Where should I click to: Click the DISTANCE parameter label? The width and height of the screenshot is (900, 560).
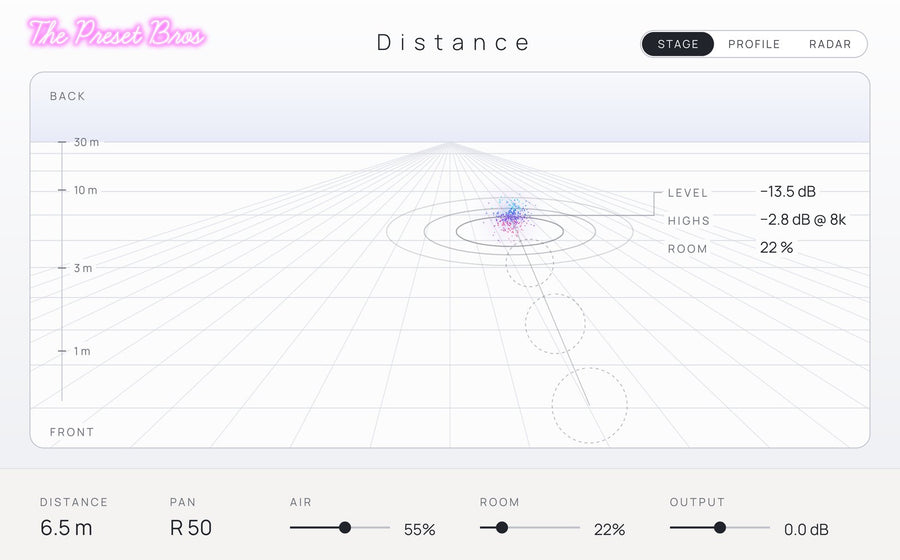(x=74, y=502)
